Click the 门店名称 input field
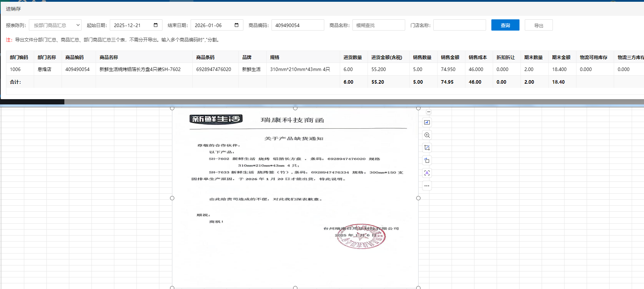644x289 pixels. [x=459, y=25]
